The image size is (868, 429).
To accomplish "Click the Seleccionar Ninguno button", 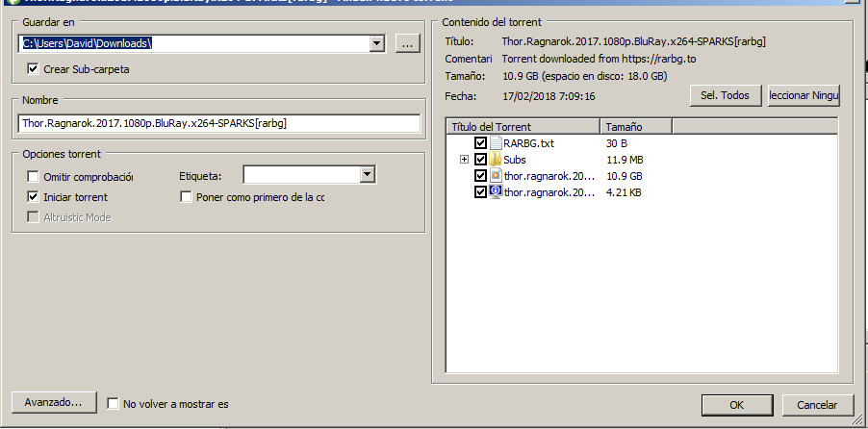I will 804,95.
